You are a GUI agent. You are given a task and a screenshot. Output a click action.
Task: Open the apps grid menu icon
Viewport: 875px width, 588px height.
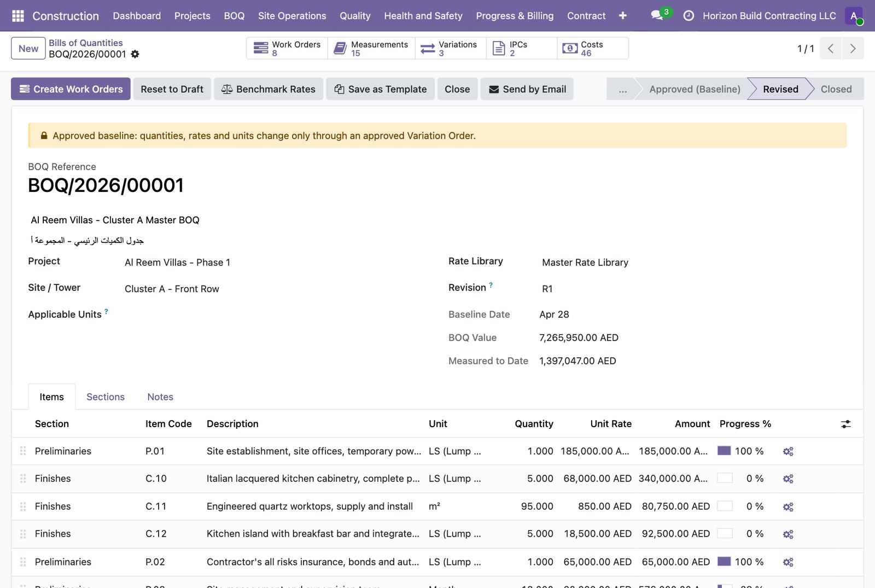click(17, 16)
